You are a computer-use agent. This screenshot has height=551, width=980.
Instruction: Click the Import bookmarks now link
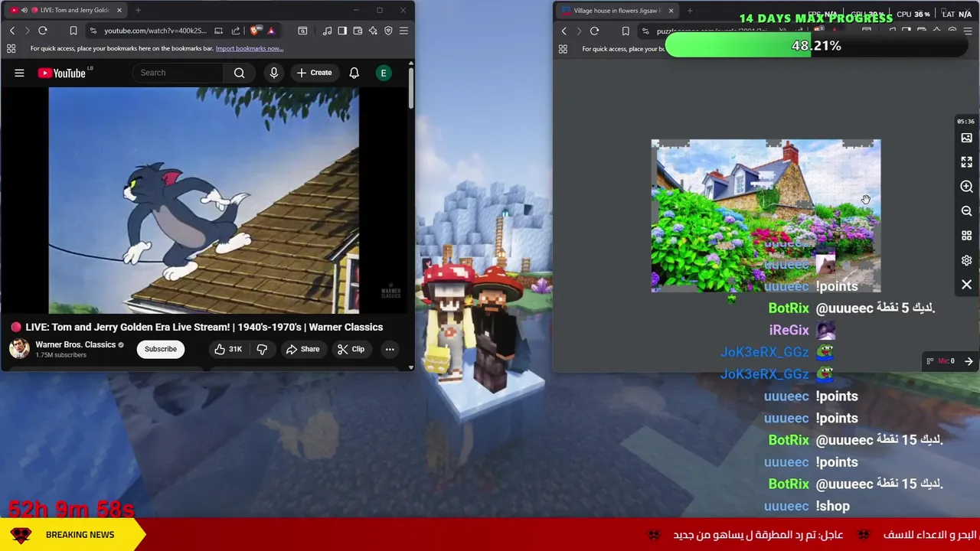(250, 48)
